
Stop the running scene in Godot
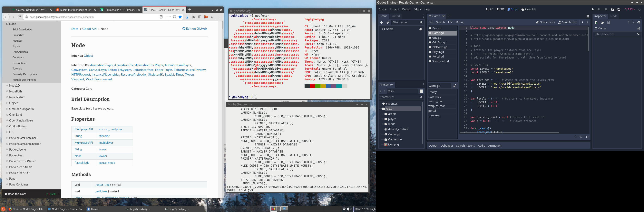(606, 9)
